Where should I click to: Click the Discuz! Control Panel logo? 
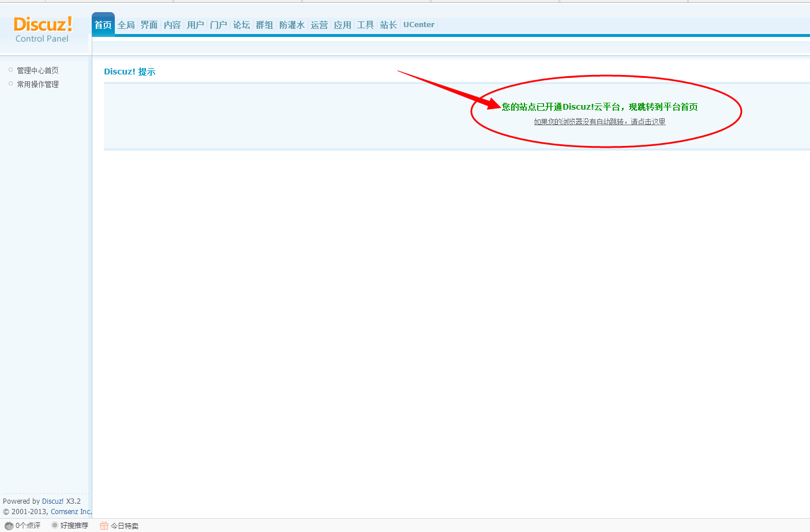43,29
